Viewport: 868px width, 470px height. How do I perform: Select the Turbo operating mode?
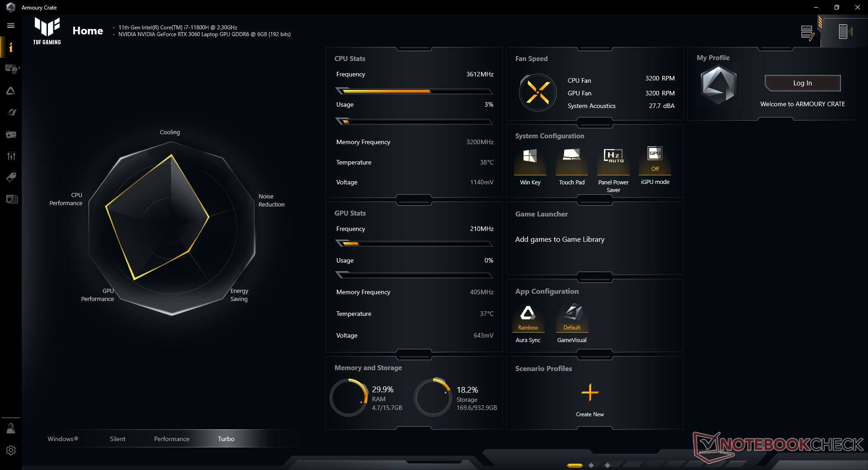226,439
